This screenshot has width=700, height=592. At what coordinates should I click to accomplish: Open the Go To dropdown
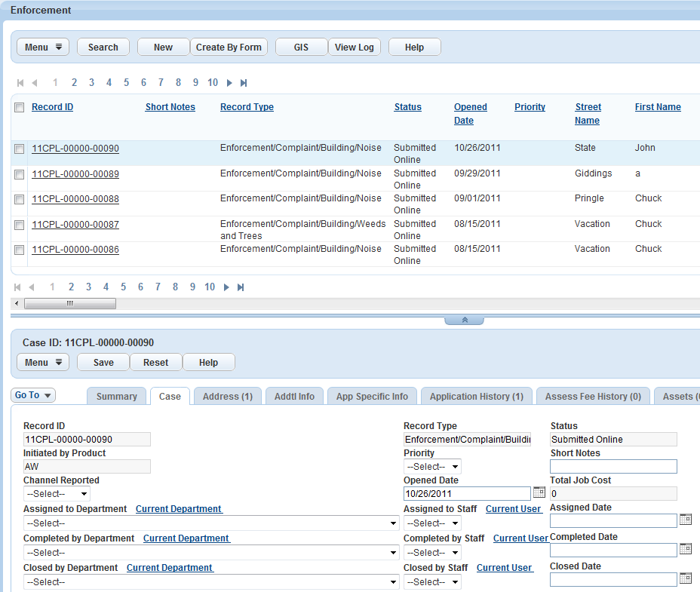coord(33,395)
